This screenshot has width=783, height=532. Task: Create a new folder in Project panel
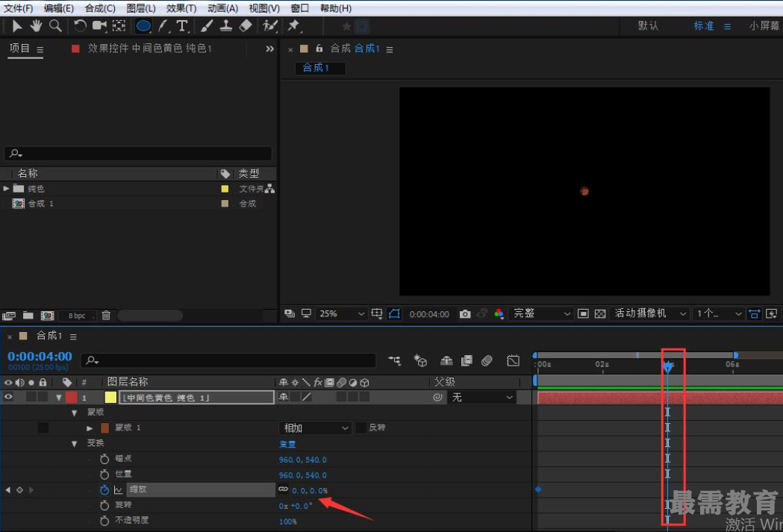click(x=28, y=316)
